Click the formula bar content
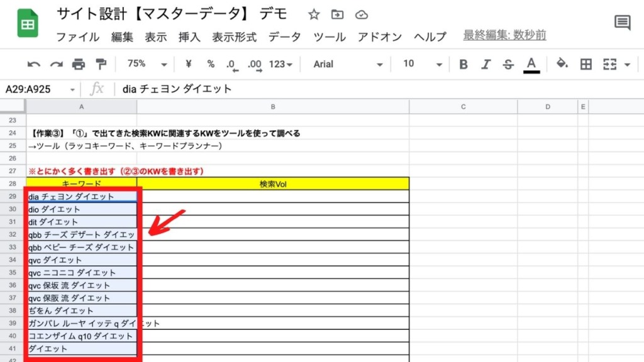The width and height of the screenshot is (644, 362). click(177, 89)
